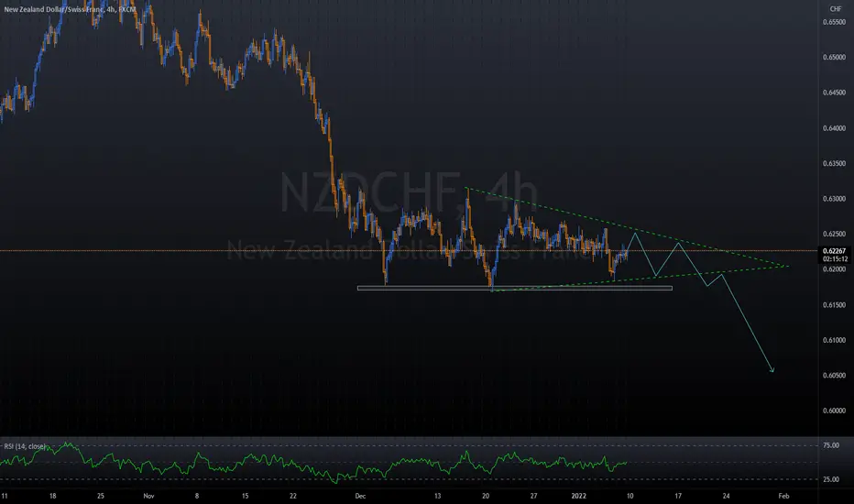Click the green RSI indicator line
The height and width of the screenshot is (504, 854).
313,465
